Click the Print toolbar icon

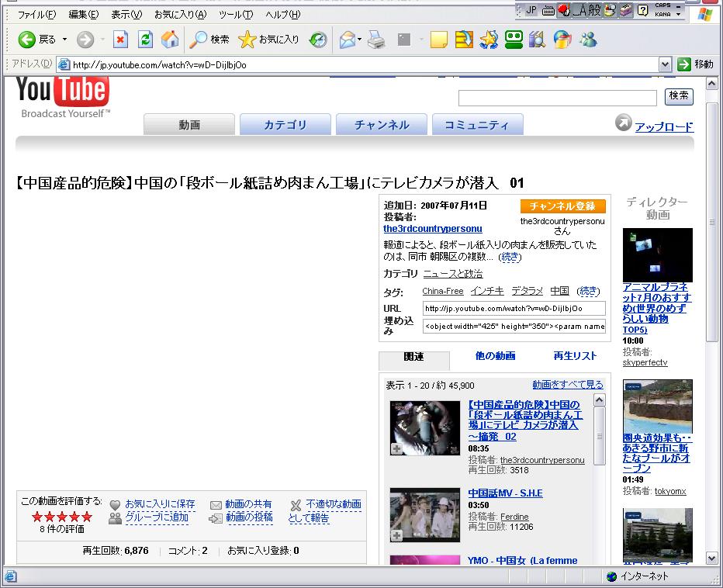click(376, 40)
